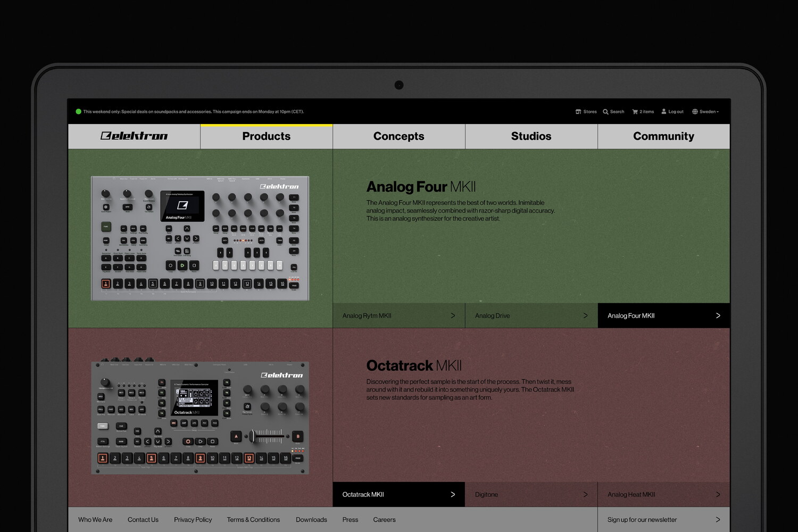Viewport: 798px width, 532px height.
Task: Click the Log out link text
Action: [676, 112]
